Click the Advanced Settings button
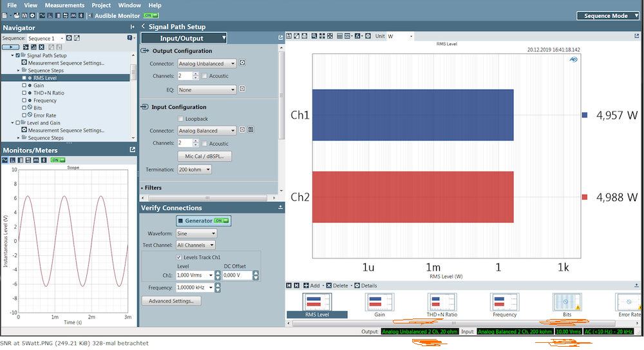This screenshot has width=644, height=350. (x=171, y=301)
